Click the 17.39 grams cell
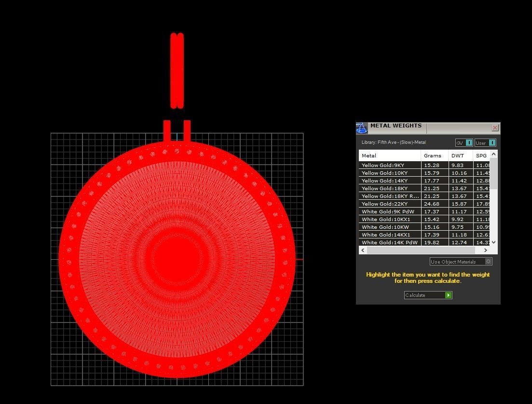The height and width of the screenshot is (404, 532). (x=435, y=235)
